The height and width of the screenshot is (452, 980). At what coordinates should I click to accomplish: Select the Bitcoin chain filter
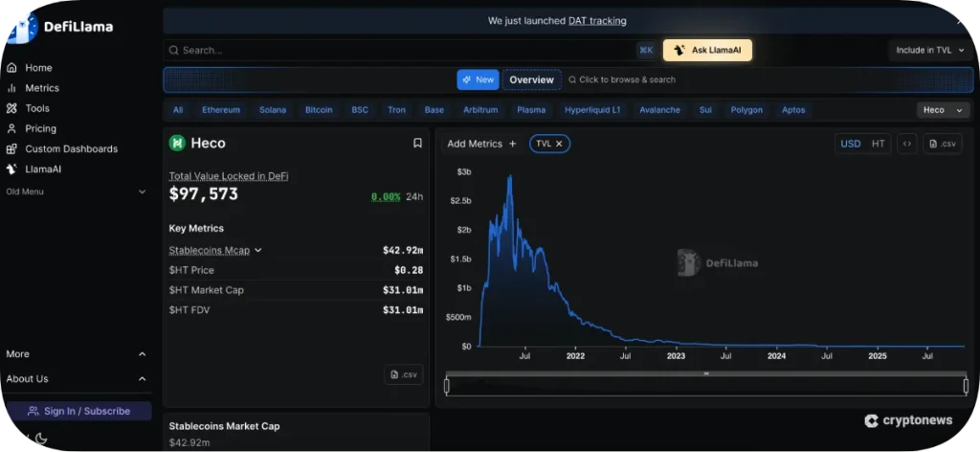(319, 110)
